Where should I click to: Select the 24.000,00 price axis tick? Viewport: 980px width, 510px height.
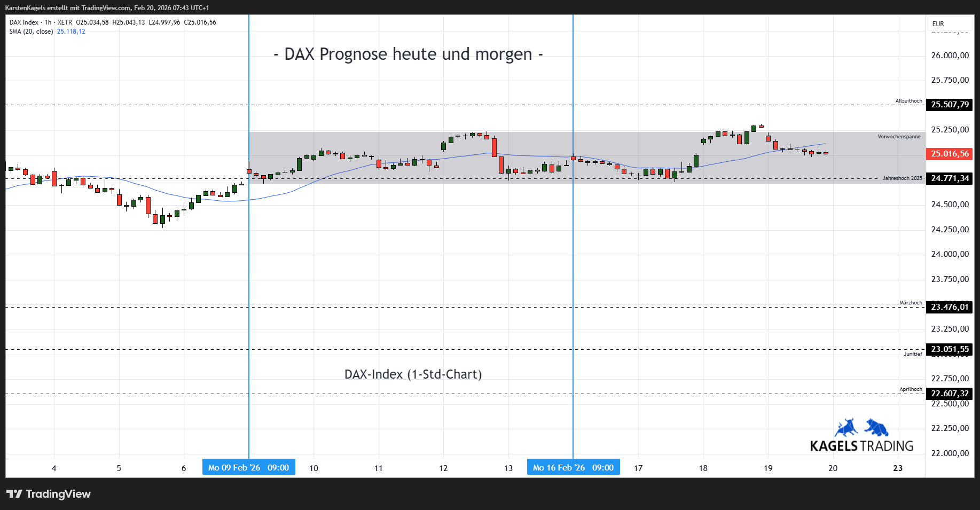click(950, 254)
